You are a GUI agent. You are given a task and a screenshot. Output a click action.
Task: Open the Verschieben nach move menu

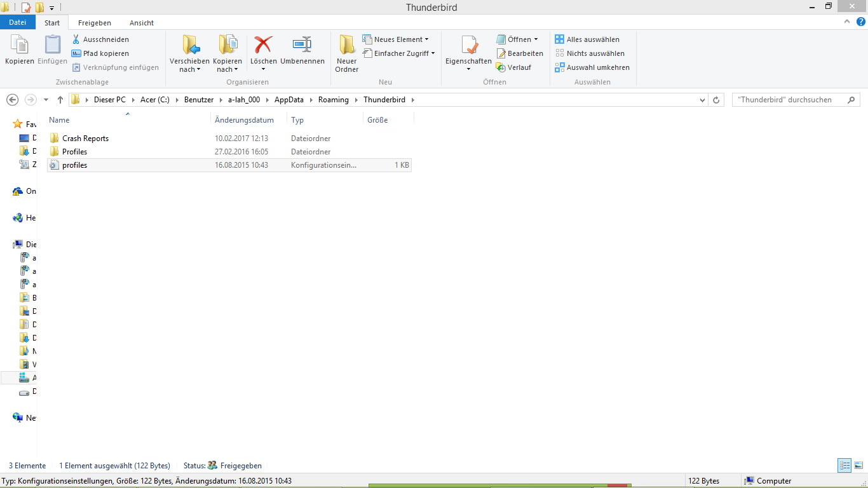[x=189, y=53]
